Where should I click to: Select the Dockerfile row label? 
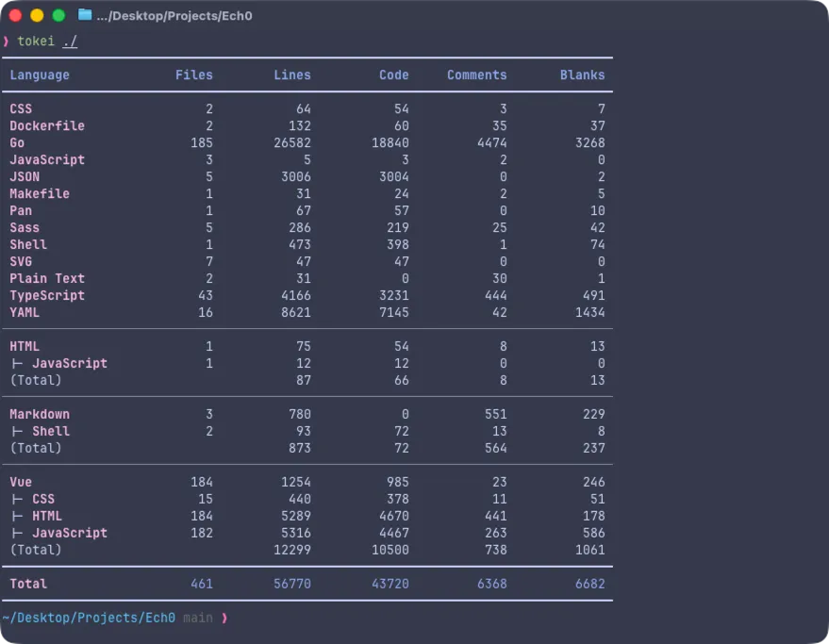[47, 125]
